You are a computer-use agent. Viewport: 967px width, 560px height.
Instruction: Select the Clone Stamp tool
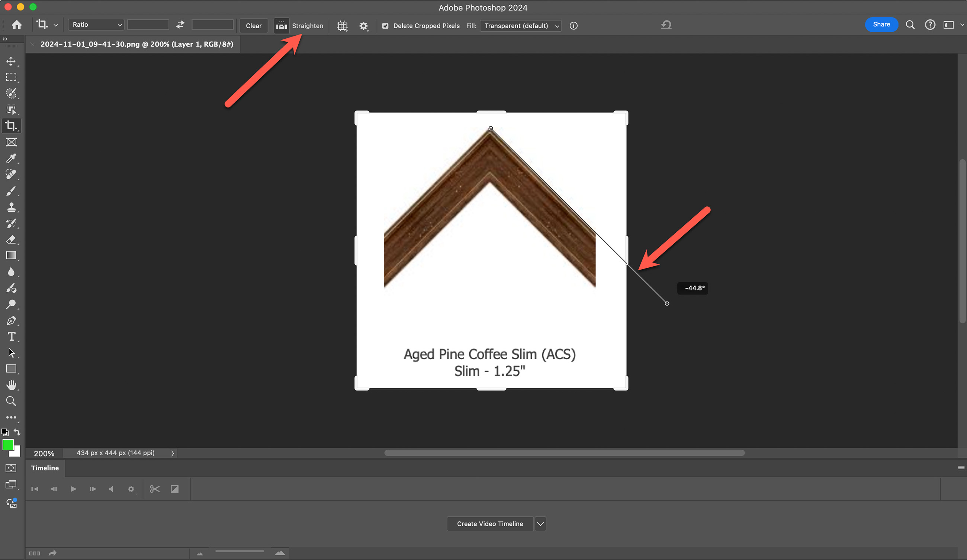pyautogui.click(x=11, y=207)
